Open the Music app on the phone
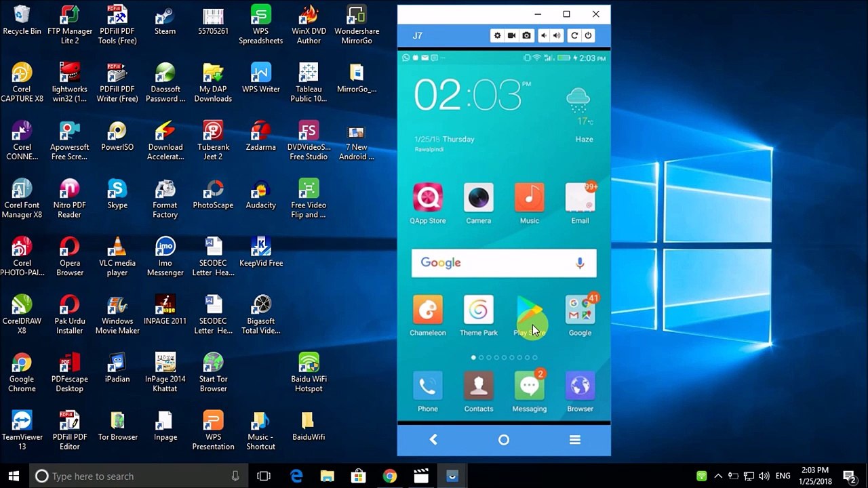868x488 pixels. [530, 203]
